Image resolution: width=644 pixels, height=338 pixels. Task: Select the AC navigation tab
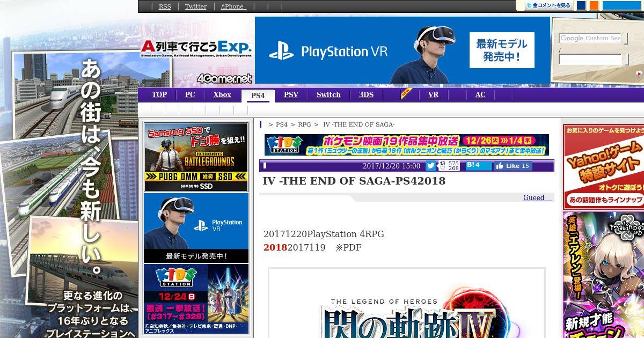[480, 95]
